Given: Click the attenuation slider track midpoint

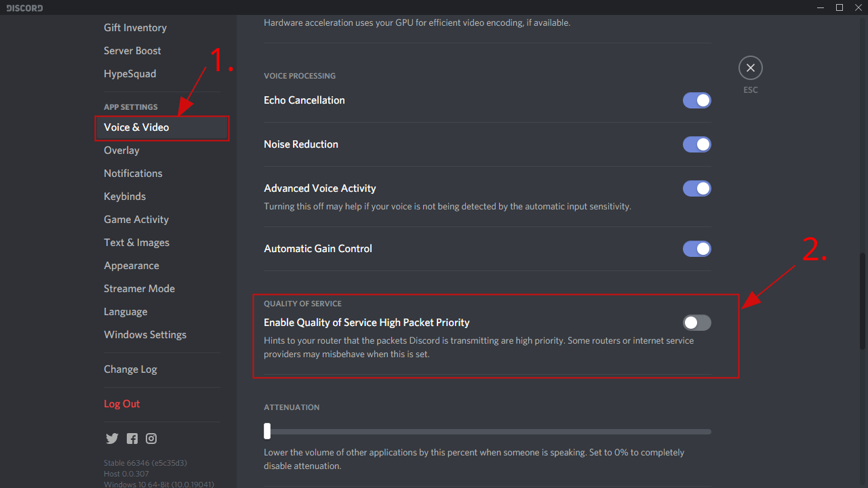Looking at the screenshot, I should [x=488, y=431].
